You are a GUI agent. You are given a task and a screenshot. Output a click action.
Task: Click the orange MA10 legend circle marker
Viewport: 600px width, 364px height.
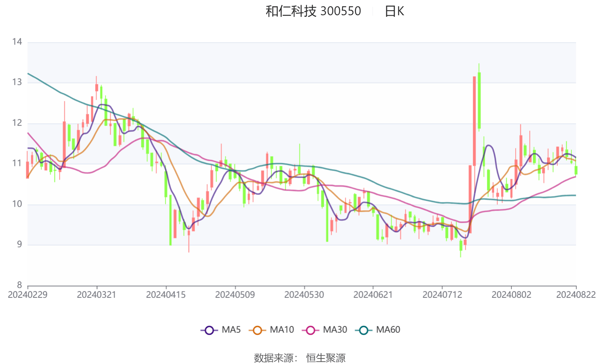pyautogui.click(x=257, y=330)
